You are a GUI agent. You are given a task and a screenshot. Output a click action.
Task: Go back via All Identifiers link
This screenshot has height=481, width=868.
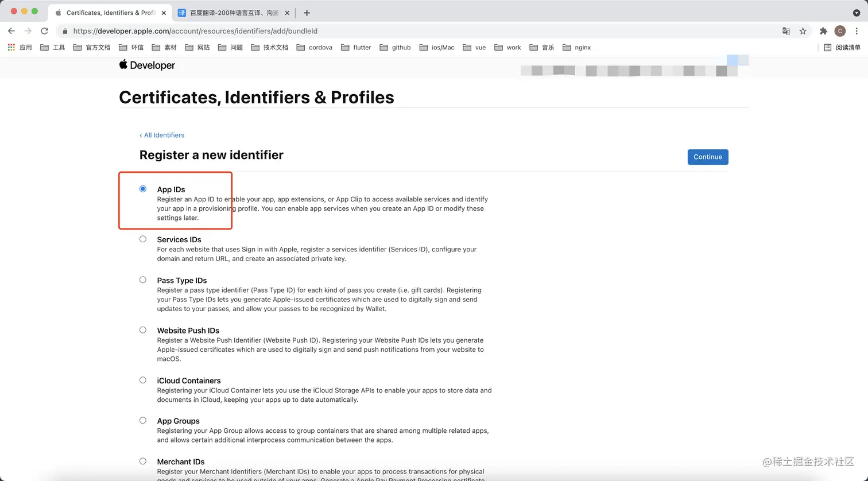[x=162, y=135]
